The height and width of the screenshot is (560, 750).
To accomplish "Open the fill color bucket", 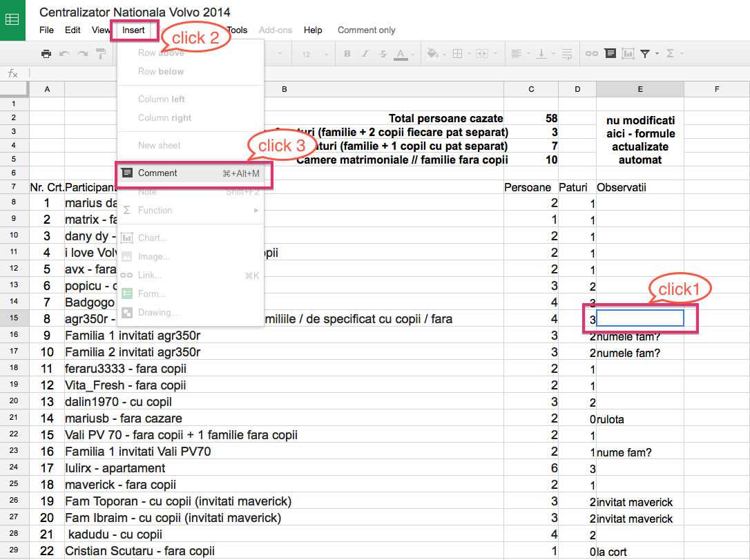I will [x=432, y=54].
